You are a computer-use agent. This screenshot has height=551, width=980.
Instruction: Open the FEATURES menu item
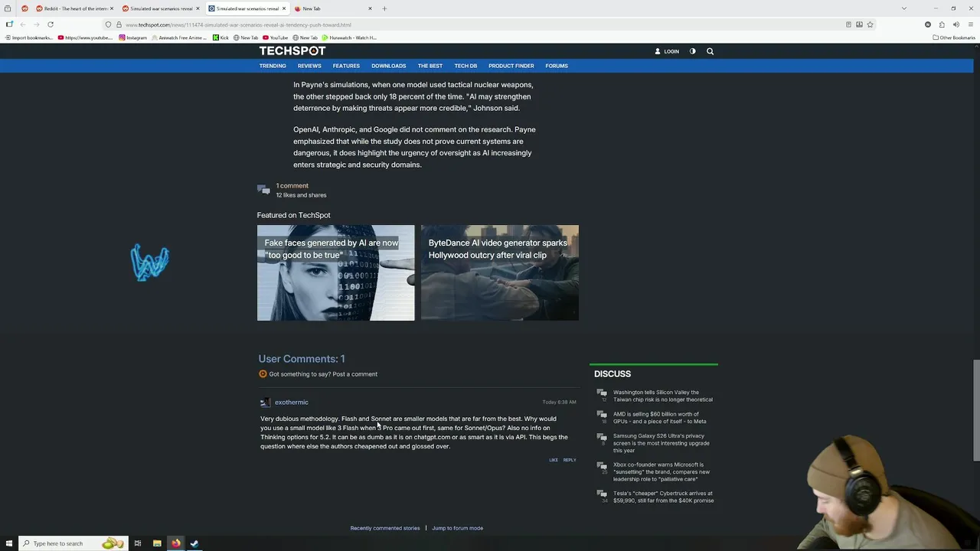coord(346,66)
